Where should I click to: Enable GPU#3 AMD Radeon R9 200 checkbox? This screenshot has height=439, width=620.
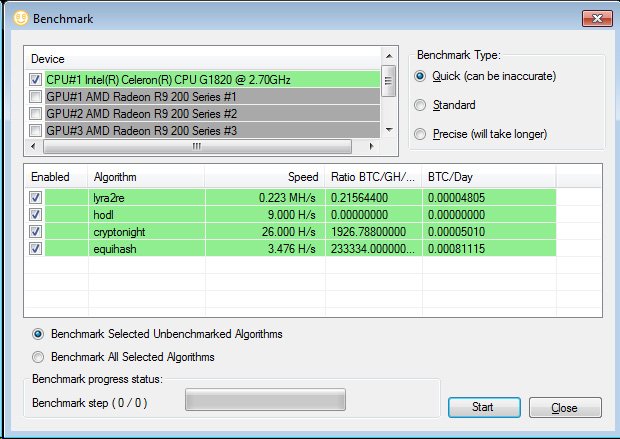35,131
